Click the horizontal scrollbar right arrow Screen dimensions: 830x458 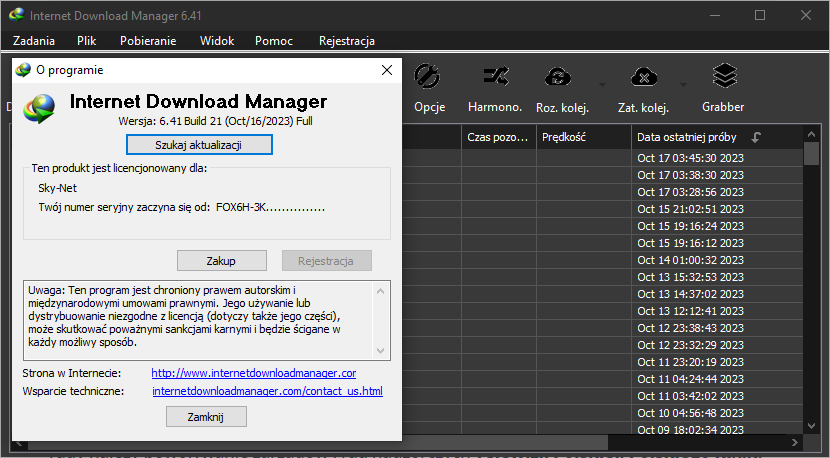click(795, 442)
